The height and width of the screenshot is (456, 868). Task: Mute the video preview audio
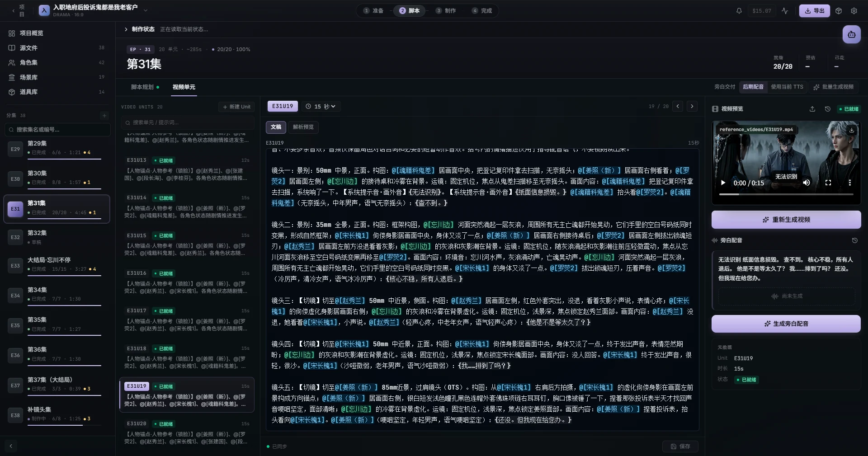click(807, 183)
